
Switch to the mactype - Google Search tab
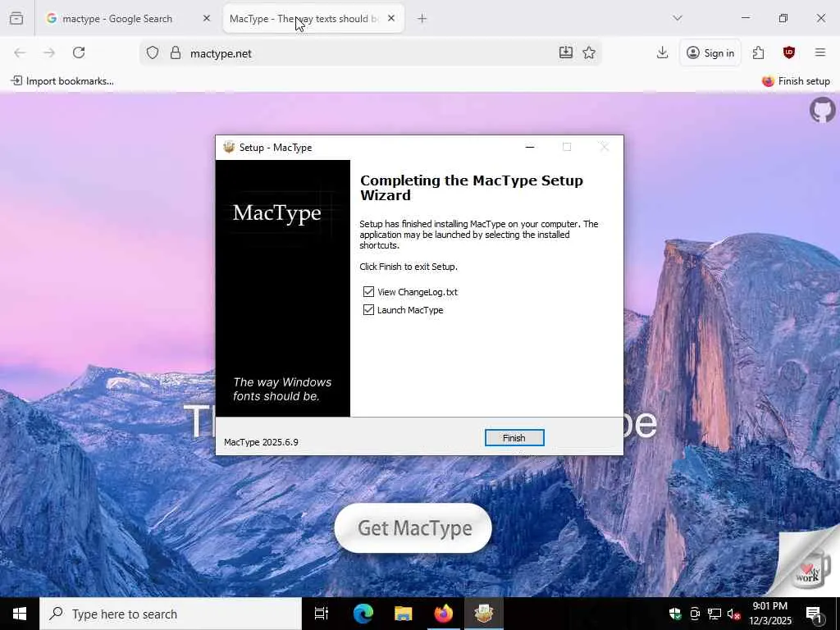(116, 19)
